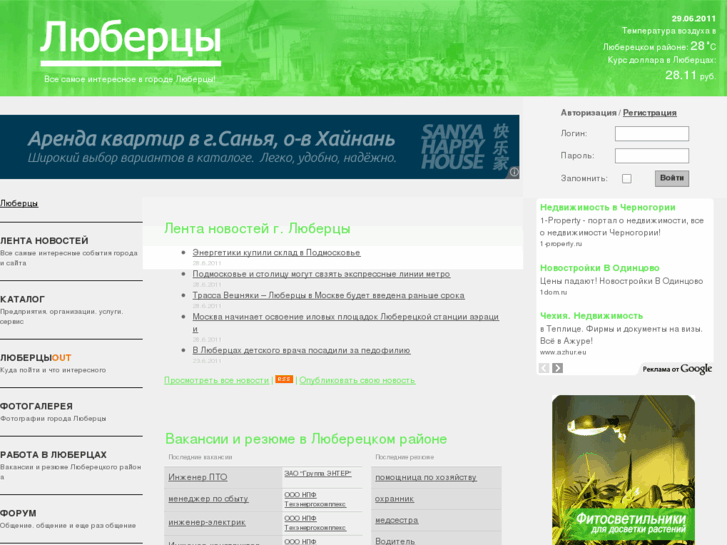Image resolution: width=727 pixels, height=545 pixels.
Task: Open resume помощница по хозяйству
Action: coord(426,477)
